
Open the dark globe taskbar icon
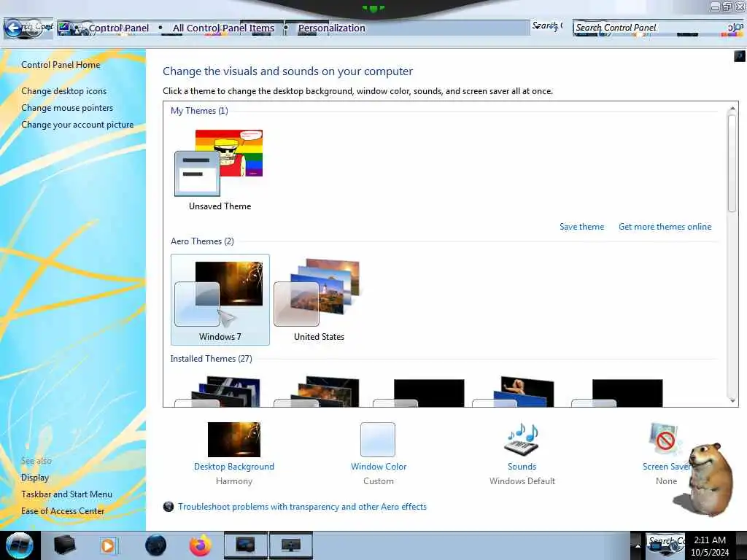156,545
